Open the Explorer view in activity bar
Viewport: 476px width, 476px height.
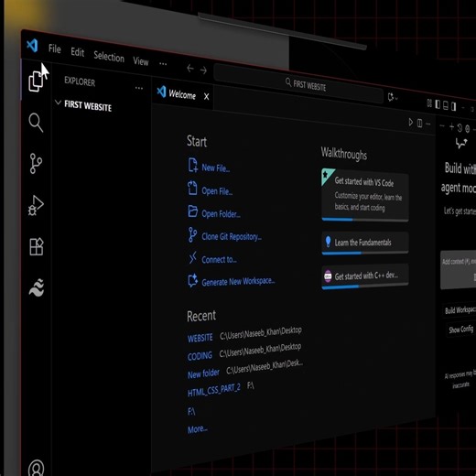[x=36, y=81]
